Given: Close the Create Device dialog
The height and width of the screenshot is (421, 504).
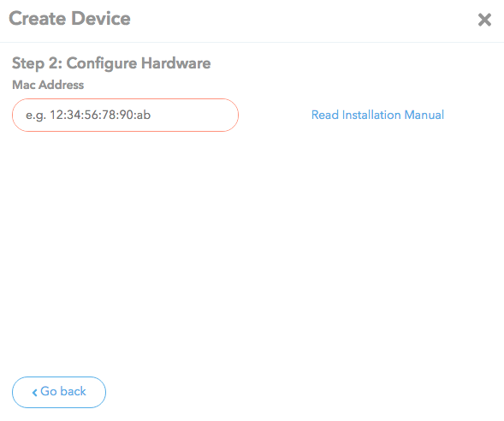Looking at the screenshot, I should pos(484,20).
